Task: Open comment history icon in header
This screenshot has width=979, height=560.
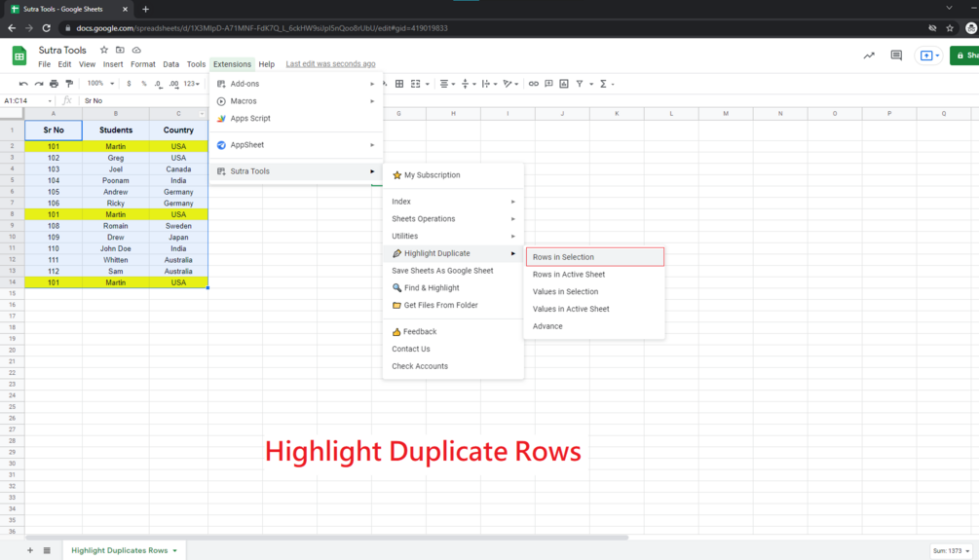Action: click(x=896, y=56)
